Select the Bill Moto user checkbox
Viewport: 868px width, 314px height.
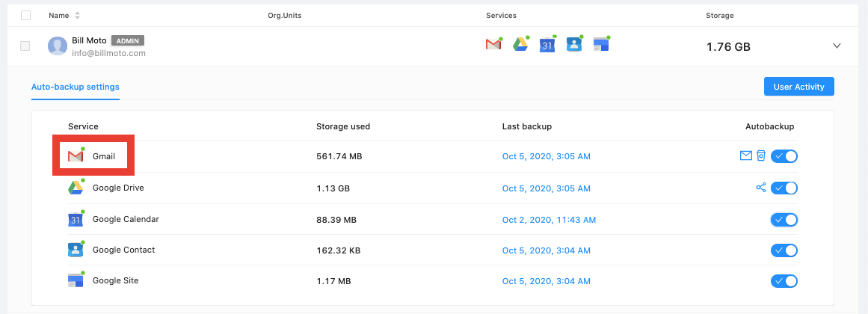pyautogui.click(x=25, y=46)
